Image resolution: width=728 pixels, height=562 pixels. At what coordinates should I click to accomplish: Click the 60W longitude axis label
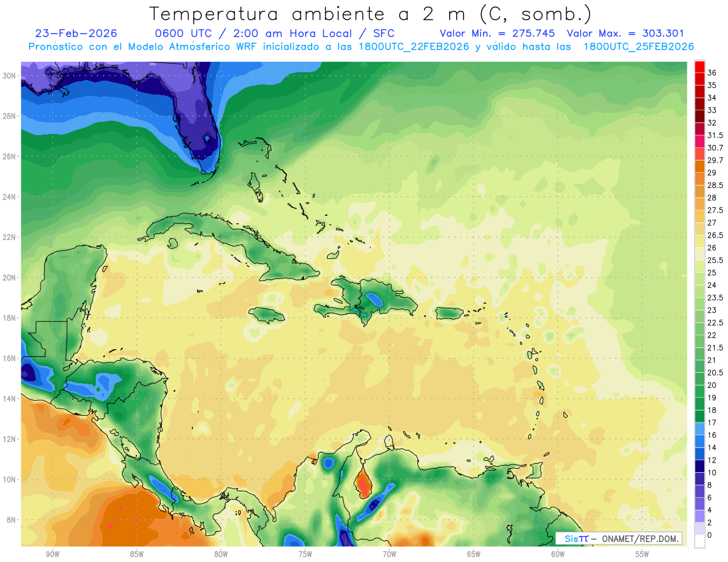(558, 554)
